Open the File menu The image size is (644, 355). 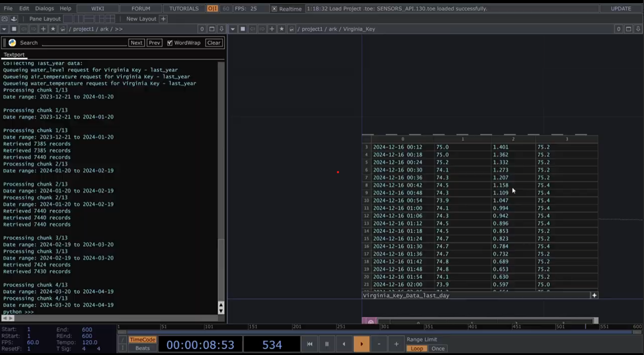tap(8, 9)
